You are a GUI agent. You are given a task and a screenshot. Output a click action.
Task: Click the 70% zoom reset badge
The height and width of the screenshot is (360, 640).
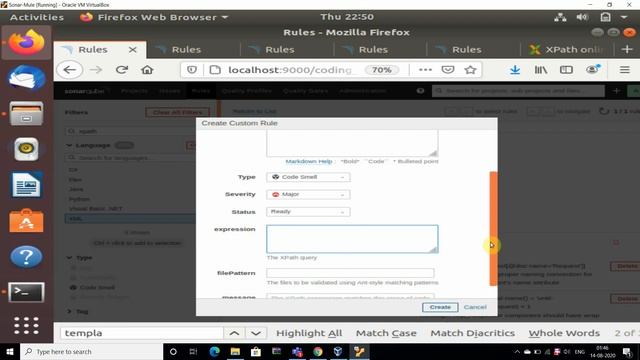pyautogui.click(x=382, y=70)
